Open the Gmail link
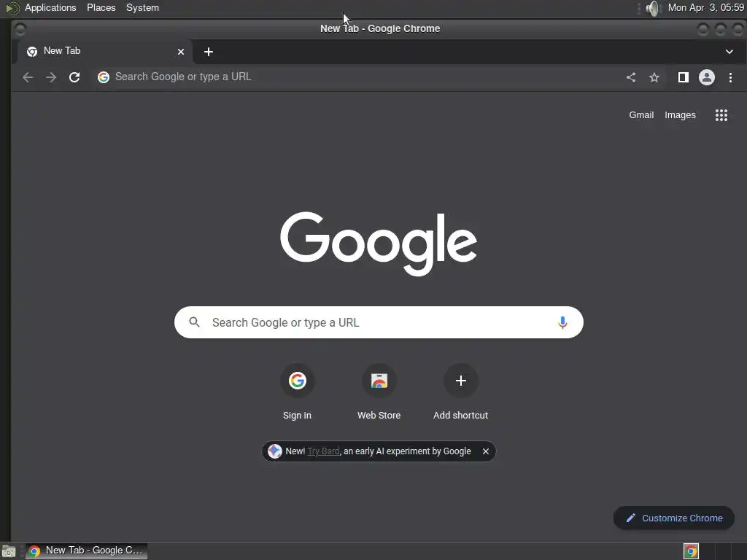 [641, 115]
